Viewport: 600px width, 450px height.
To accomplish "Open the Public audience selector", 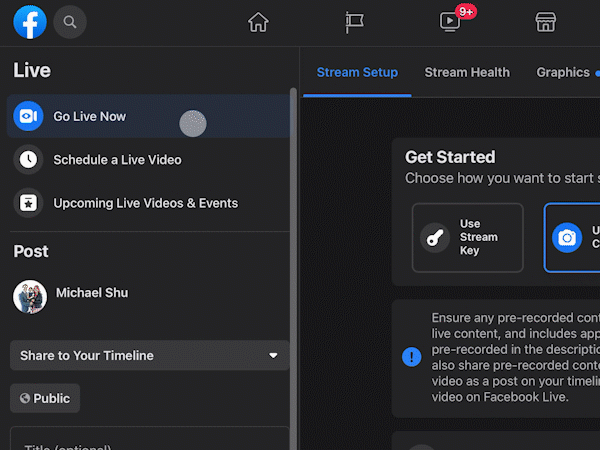I will click(x=45, y=398).
